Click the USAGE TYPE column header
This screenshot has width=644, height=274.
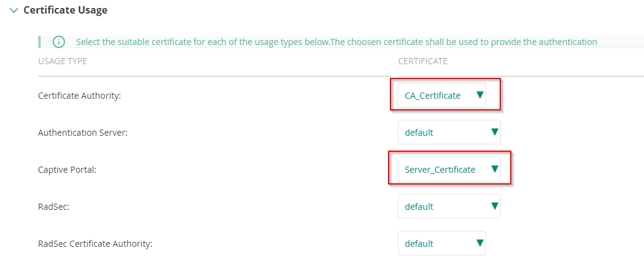click(62, 61)
